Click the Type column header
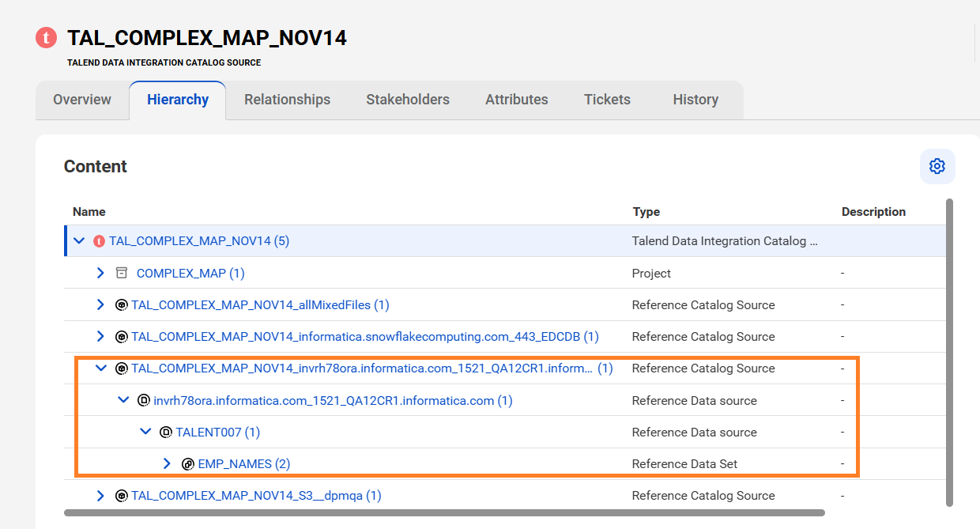 point(646,212)
